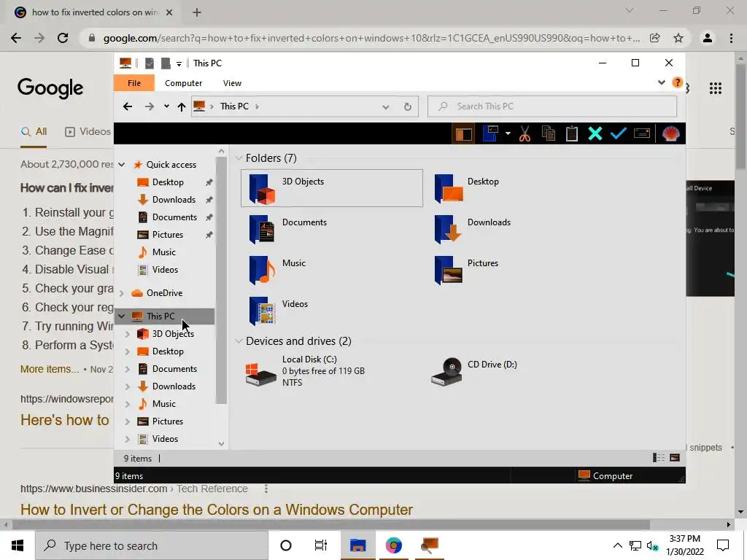
Task: Collapse This PC tree node
Action: 122,316
